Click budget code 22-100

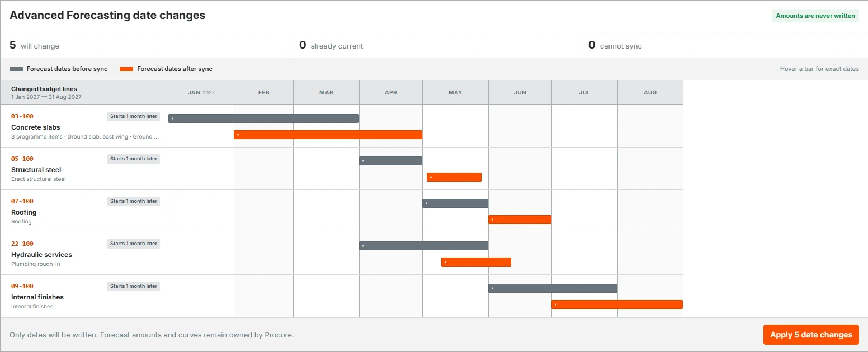[x=22, y=244]
